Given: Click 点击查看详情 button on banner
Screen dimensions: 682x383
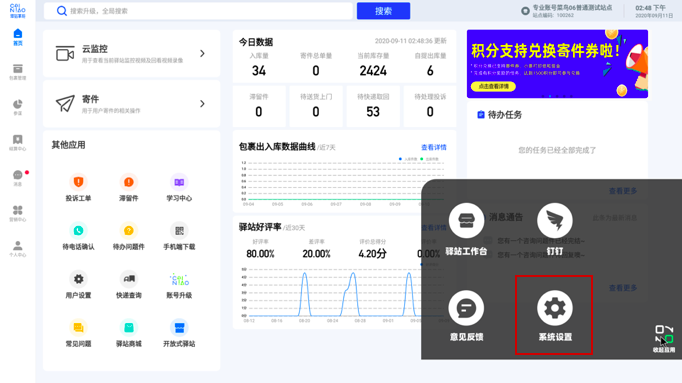Looking at the screenshot, I should click(493, 87).
